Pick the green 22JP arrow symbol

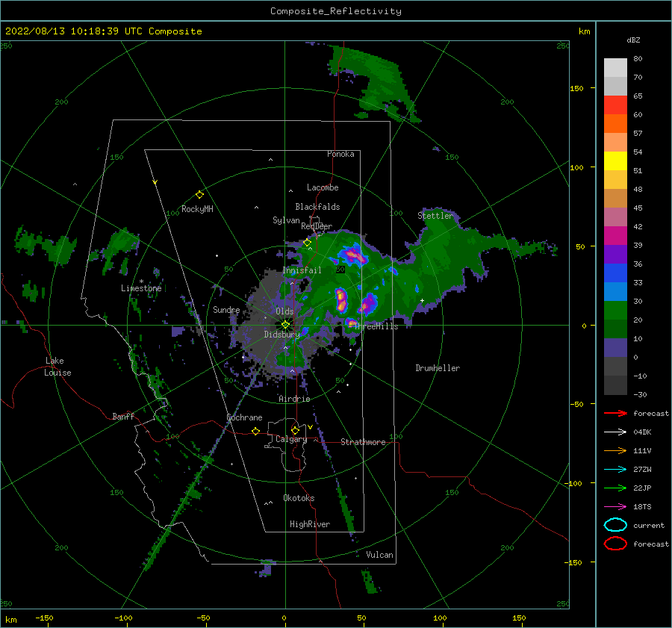(x=615, y=488)
